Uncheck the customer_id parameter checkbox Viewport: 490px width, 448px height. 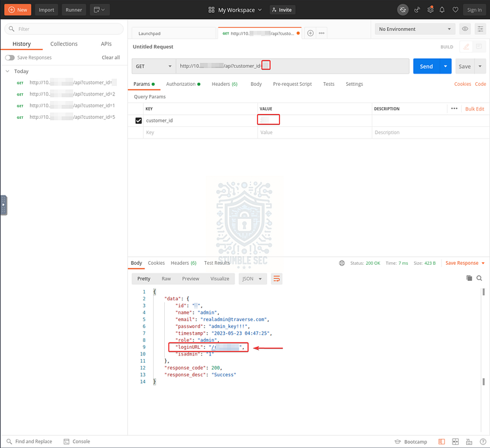click(138, 121)
